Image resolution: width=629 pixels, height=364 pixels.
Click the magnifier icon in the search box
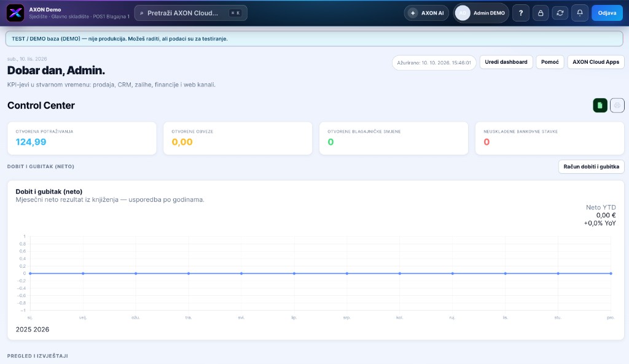click(142, 14)
